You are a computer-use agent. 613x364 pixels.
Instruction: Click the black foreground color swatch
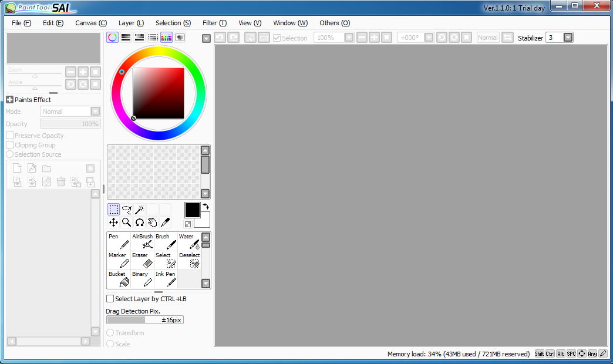point(192,210)
